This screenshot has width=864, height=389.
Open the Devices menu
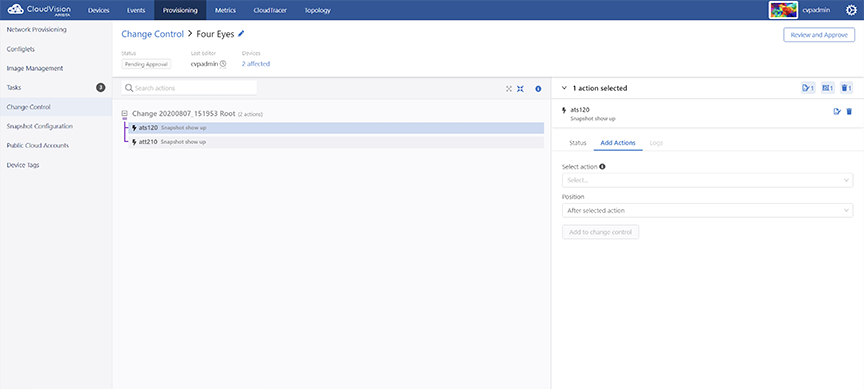pos(99,10)
